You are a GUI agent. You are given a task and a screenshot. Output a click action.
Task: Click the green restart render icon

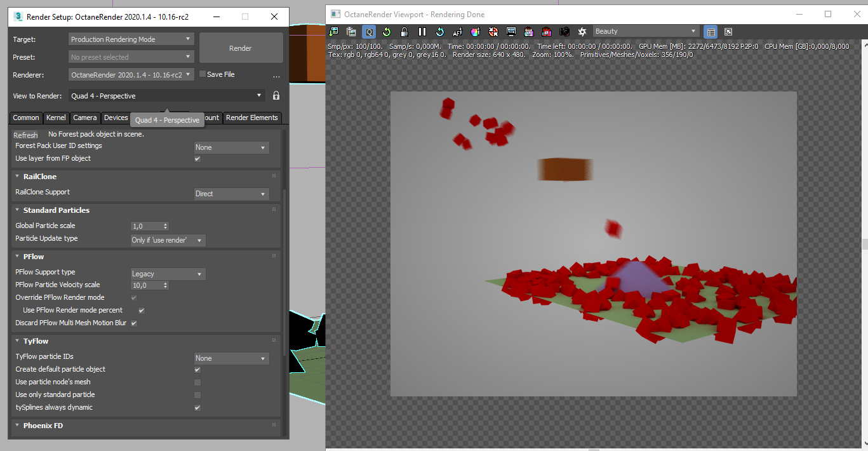coord(387,31)
